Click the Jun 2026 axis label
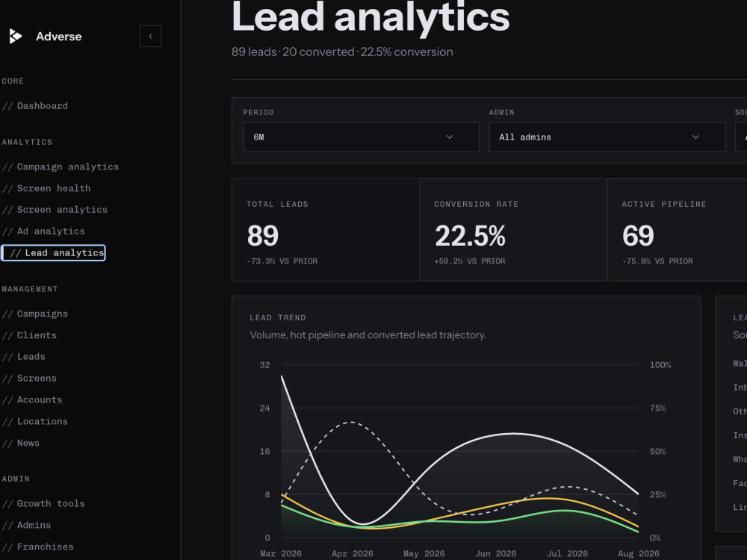Viewport: 747px width, 560px height. (495, 553)
